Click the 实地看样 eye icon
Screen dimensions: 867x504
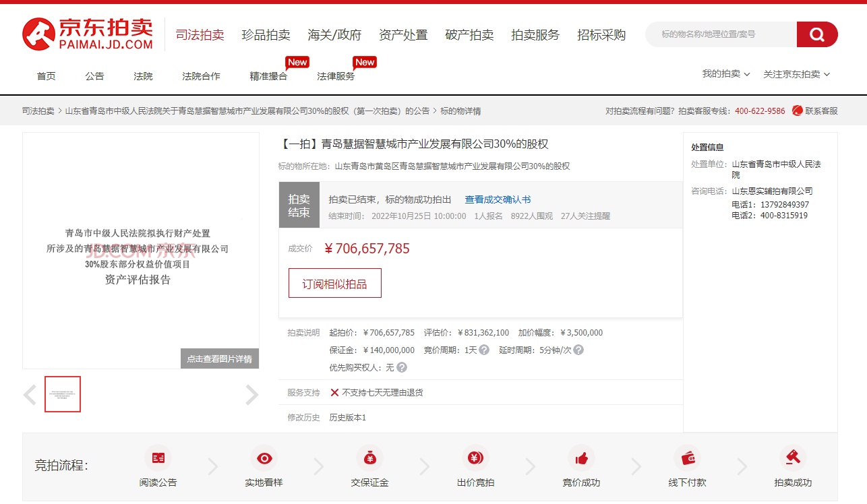click(x=264, y=458)
